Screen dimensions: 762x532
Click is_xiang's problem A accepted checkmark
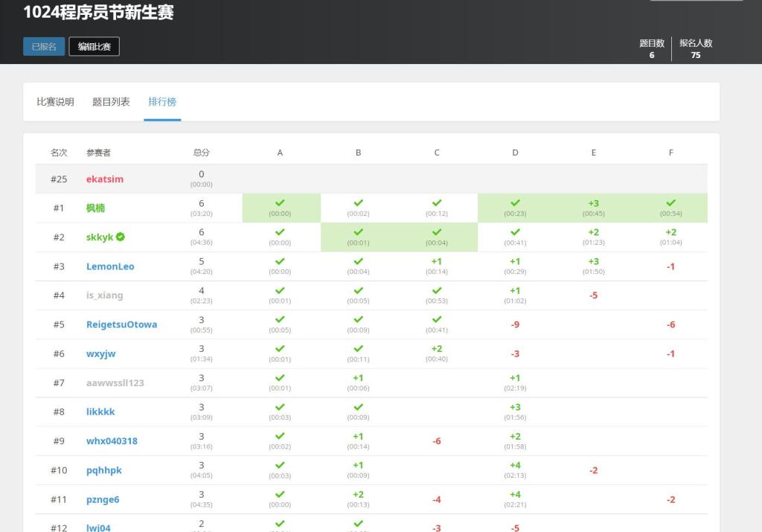pos(280,290)
